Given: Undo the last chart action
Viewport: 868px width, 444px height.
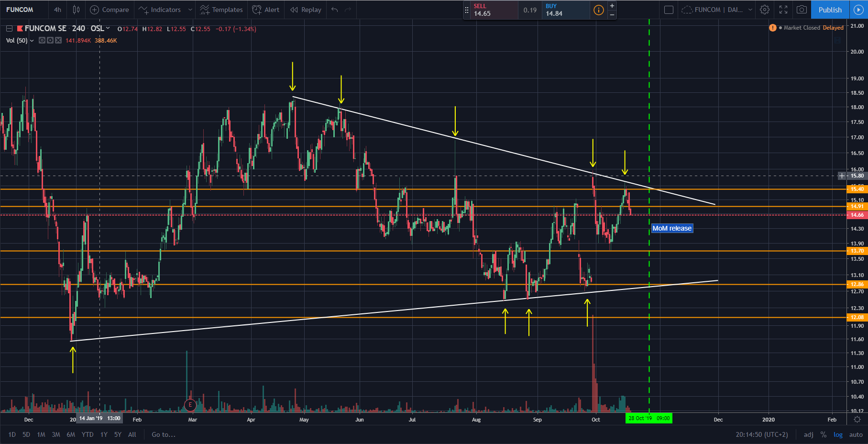Looking at the screenshot, I should click(335, 10).
